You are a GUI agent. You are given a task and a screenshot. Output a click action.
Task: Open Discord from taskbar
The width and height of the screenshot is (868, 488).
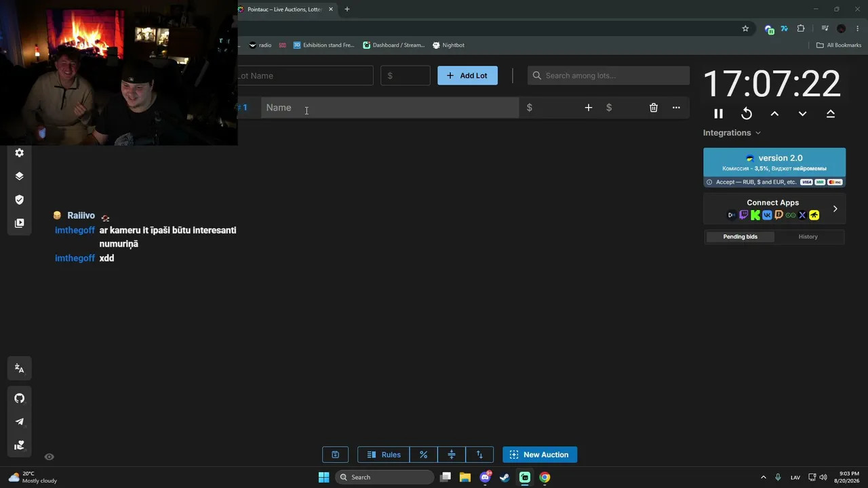[x=486, y=477]
